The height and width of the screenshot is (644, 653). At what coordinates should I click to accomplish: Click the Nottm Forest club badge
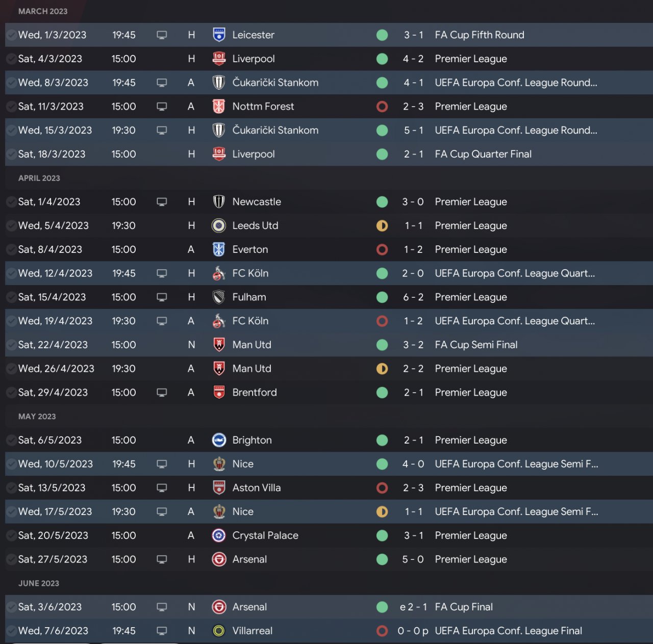(219, 107)
